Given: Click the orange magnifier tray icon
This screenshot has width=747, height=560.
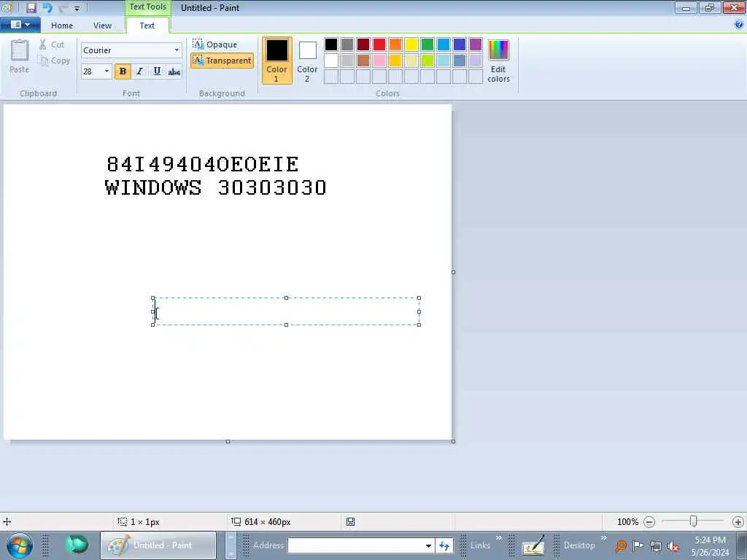Looking at the screenshot, I should point(621,545).
